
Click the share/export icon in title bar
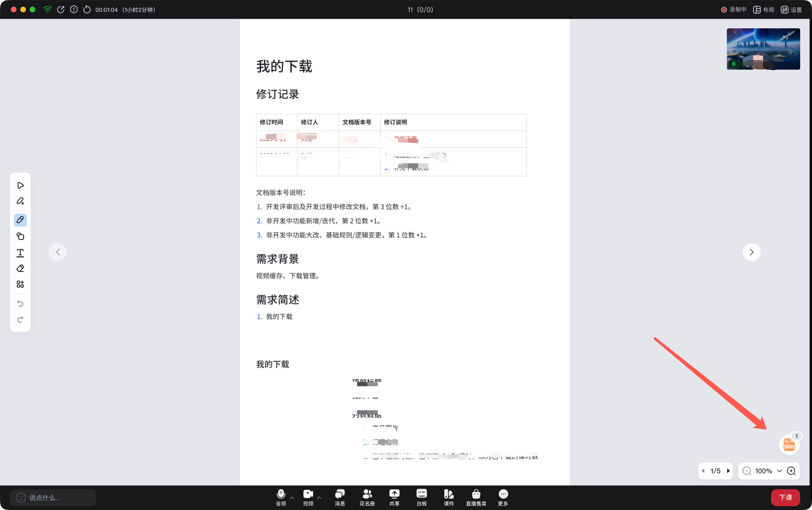(61, 9)
